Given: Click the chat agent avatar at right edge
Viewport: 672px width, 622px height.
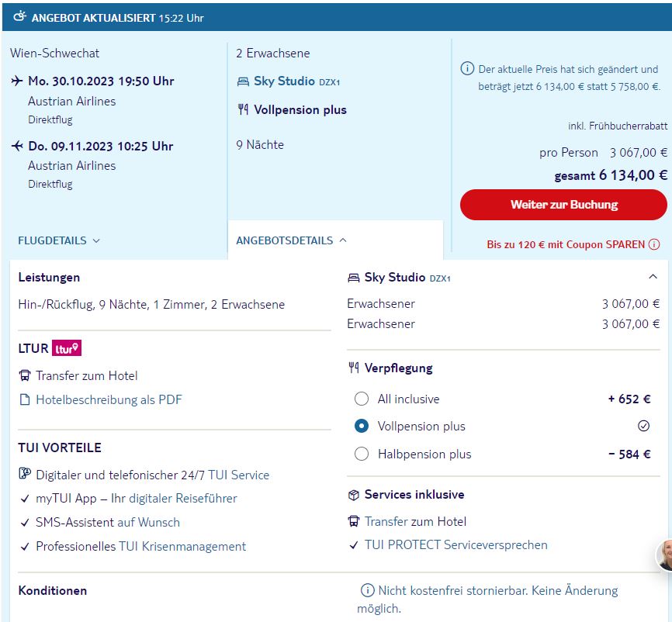Looking at the screenshot, I should (x=665, y=555).
